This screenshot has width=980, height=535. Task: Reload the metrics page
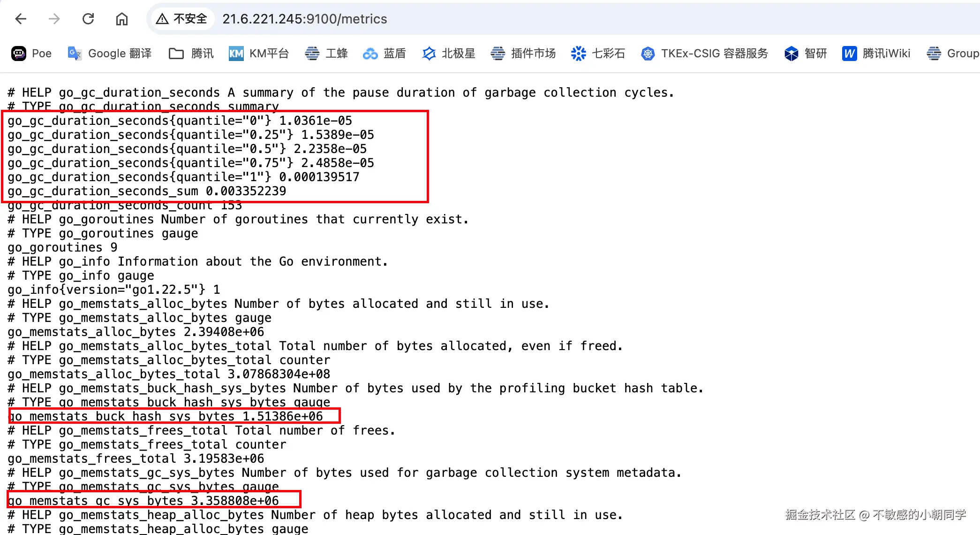tap(88, 19)
